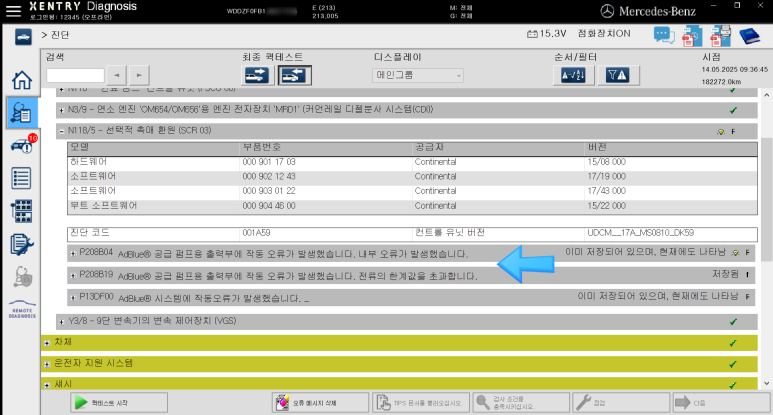Screen dimensions: 773x415
Task: Click the PDF document export icon
Action: pos(692,36)
